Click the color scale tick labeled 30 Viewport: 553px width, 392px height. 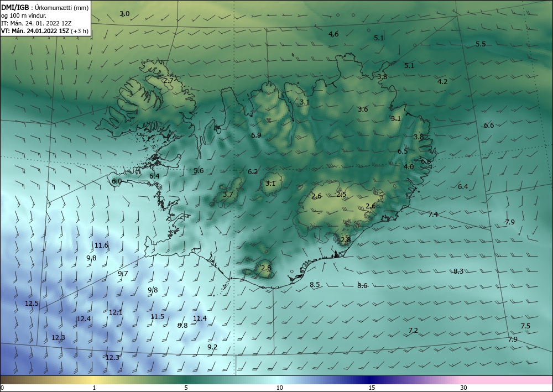(464, 388)
